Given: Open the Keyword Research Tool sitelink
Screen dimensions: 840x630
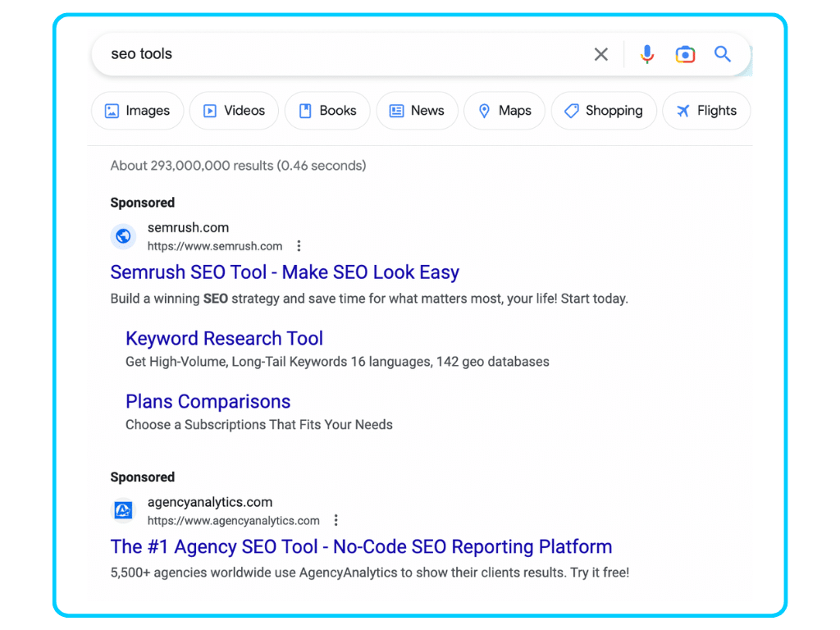Looking at the screenshot, I should point(224,338).
